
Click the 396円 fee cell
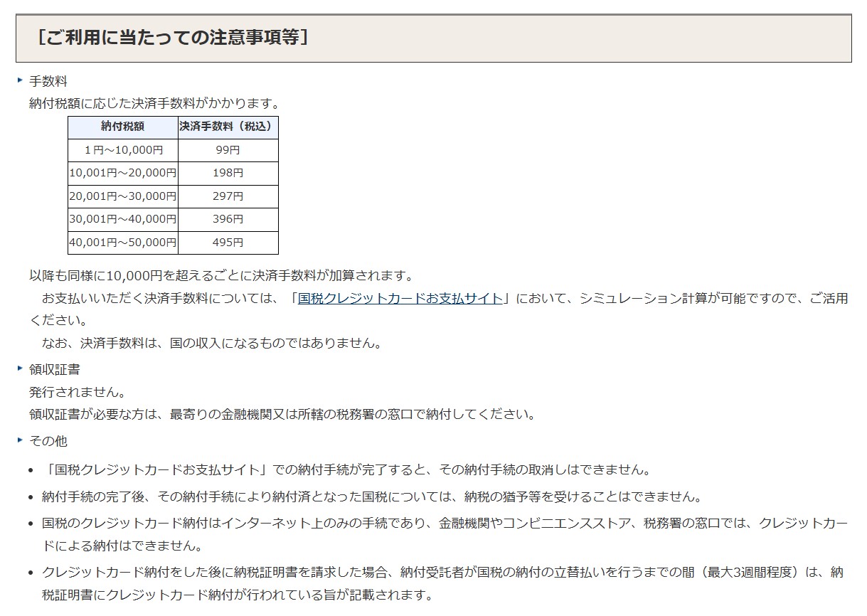pos(228,219)
